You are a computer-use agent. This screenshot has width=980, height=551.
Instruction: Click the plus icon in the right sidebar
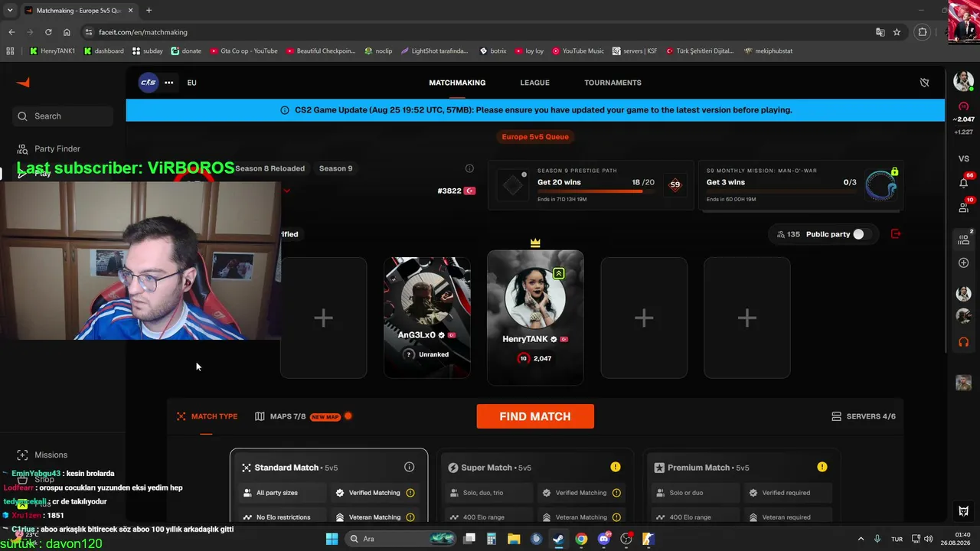click(x=963, y=263)
